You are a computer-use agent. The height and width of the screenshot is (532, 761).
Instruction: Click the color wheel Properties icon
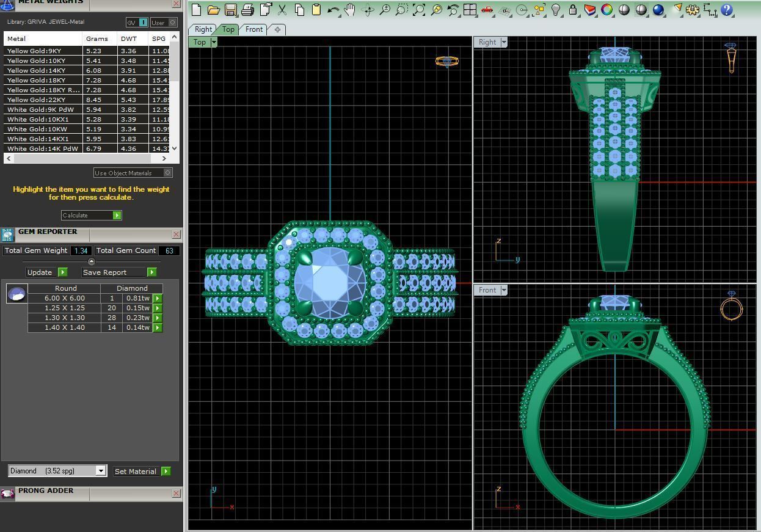tap(607, 10)
